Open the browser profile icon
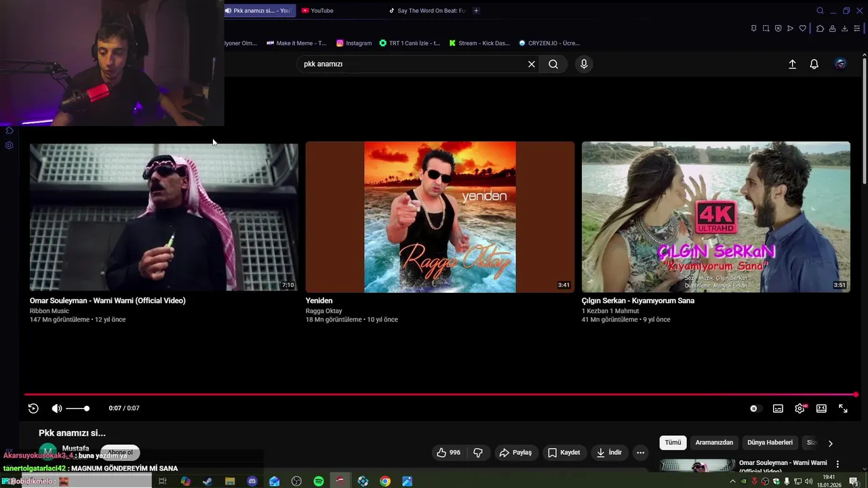This screenshot has width=868, height=488. click(x=832, y=28)
